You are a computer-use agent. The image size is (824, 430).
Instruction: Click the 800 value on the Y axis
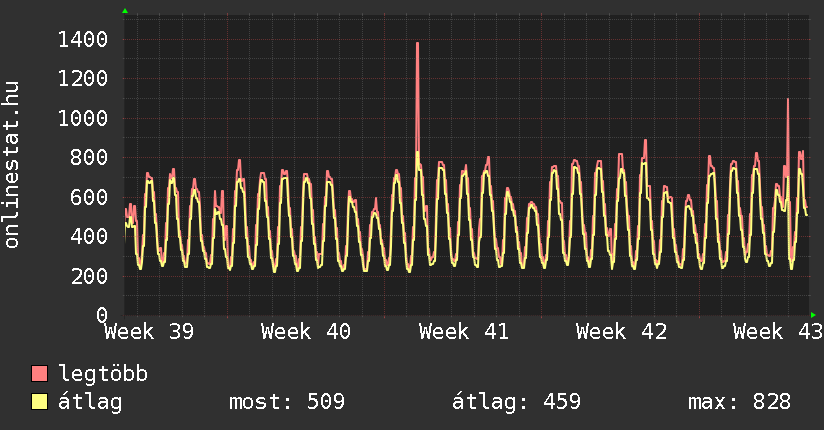(89, 158)
